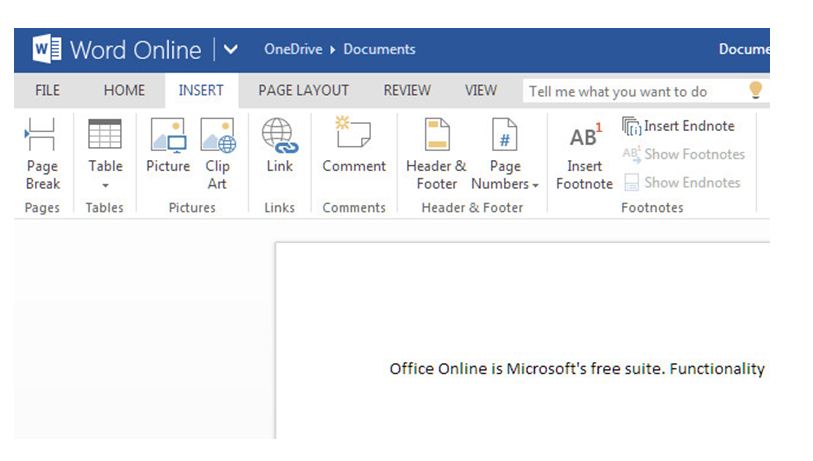Click the Word Online title text
The width and height of the screenshot is (813, 461).
[x=135, y=50]
